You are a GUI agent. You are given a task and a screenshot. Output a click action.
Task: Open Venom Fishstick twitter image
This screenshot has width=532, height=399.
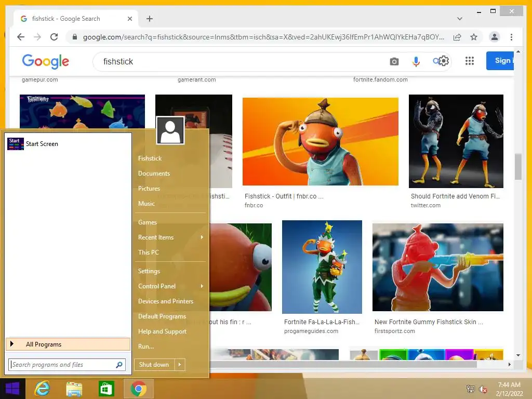click(456, 141)
